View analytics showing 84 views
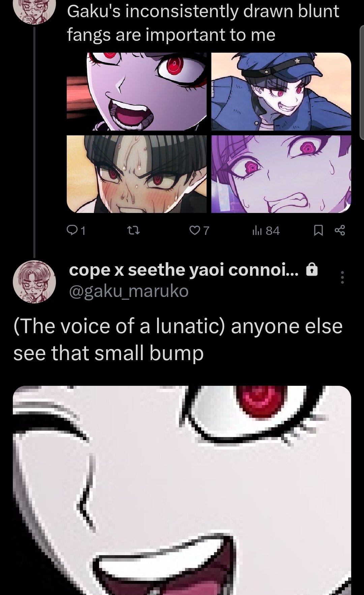364x595 pixels. pyautogui.click(x=266, y=231)
